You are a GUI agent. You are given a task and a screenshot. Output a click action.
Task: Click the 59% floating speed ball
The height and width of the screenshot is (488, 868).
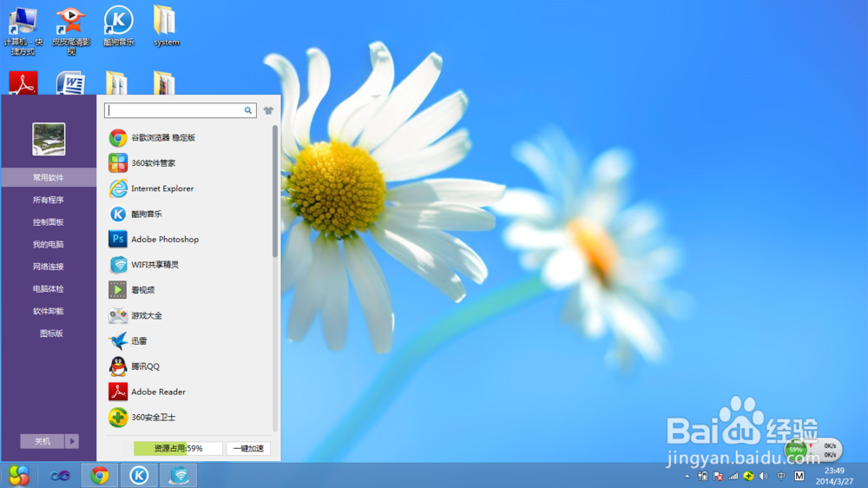(796, 450)
